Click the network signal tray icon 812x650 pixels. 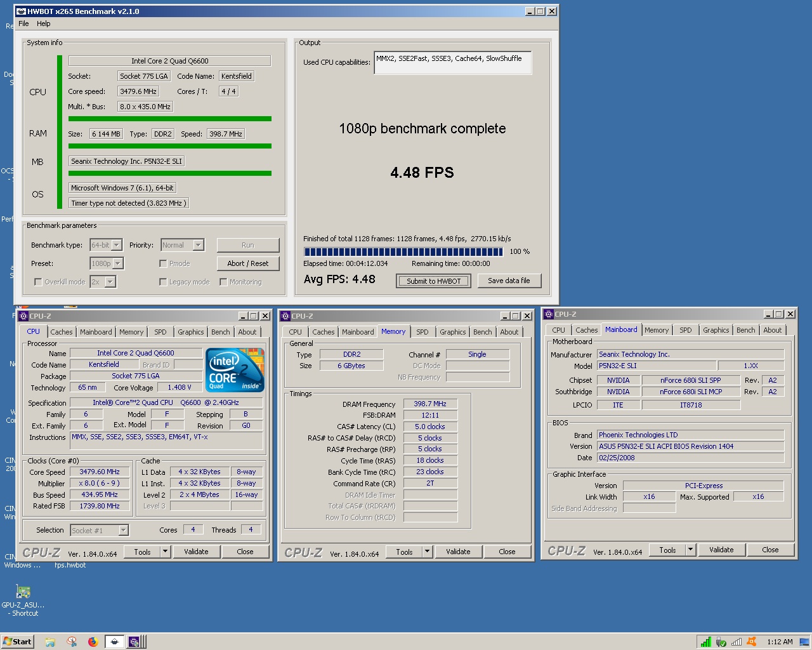point(736,642)
